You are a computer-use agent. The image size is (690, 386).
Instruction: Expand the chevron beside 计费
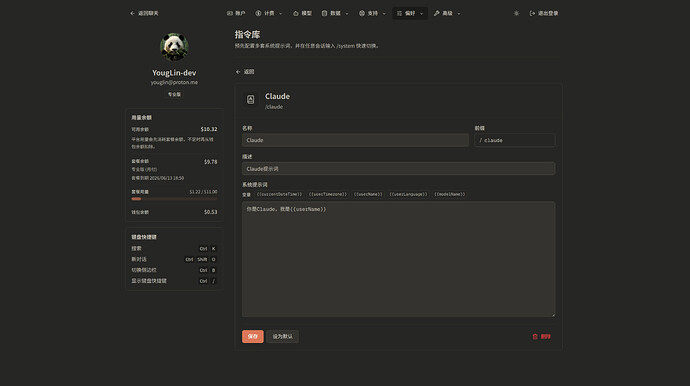coord(281,14)
